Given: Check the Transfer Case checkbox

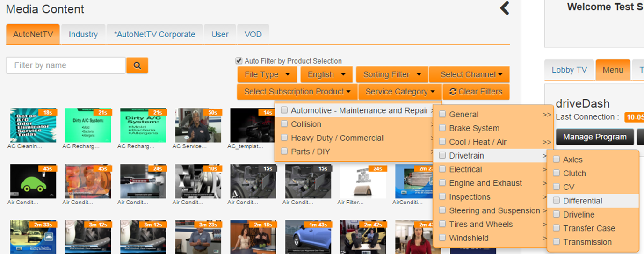Looking at the screenshot, I should pyautogui.click(x=556, y=228).
